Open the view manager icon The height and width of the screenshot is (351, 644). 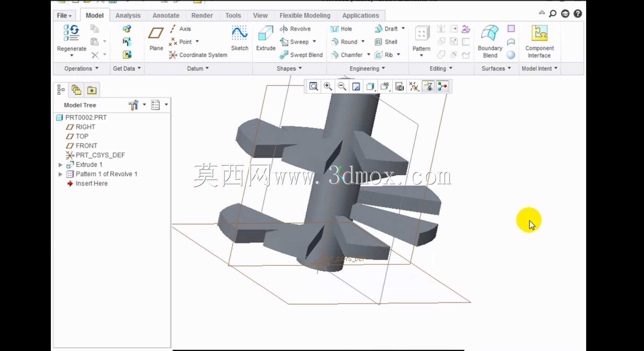point(399,86)
